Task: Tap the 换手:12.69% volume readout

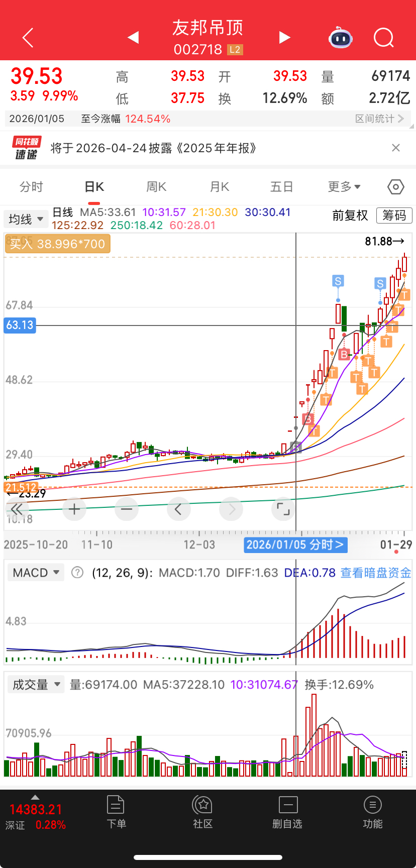Action: pyautogui.click(x=339, y=685)
